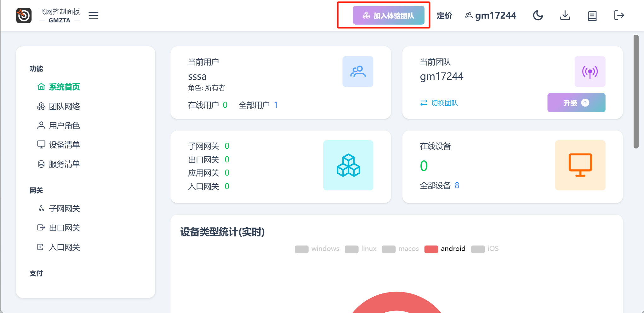Viewport: 644px width, 313px height.
Task: Select 团队网络 in the sidebar
Action: point(64,107)
